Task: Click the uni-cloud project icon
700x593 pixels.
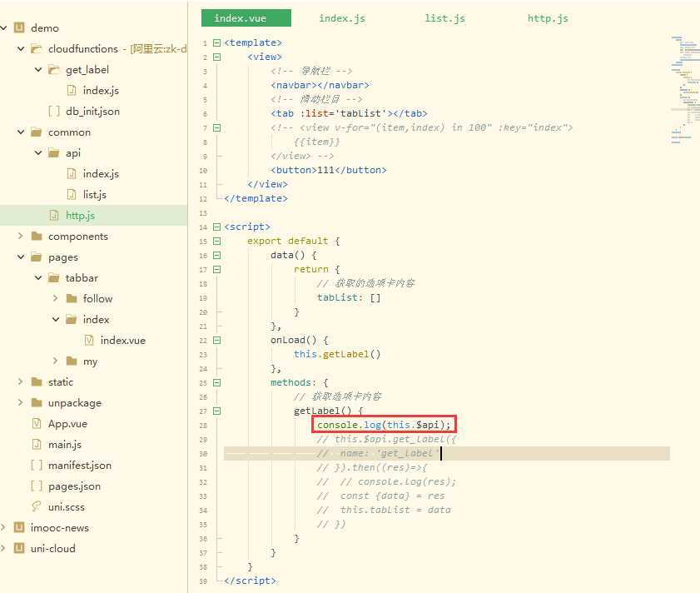Action: click(x=19, y=548)
